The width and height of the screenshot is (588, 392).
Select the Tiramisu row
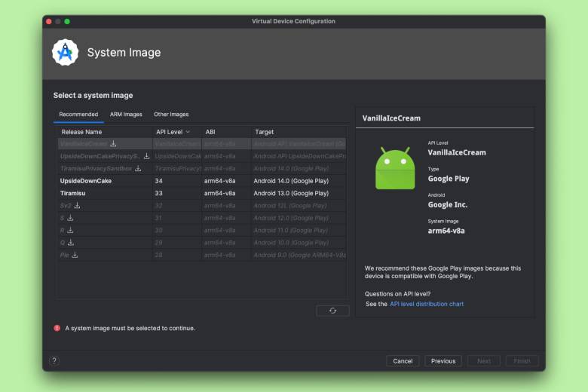[x=202, y=193]
